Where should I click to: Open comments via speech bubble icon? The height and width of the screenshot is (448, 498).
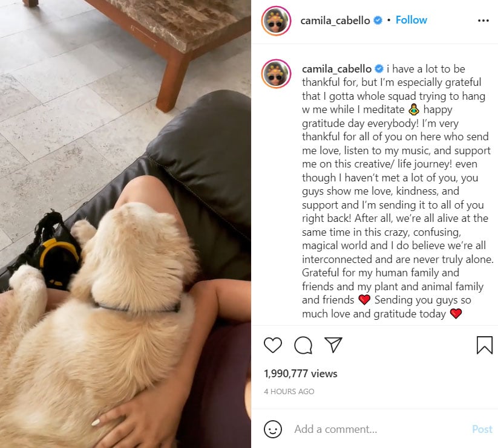(x=303, y=345)
